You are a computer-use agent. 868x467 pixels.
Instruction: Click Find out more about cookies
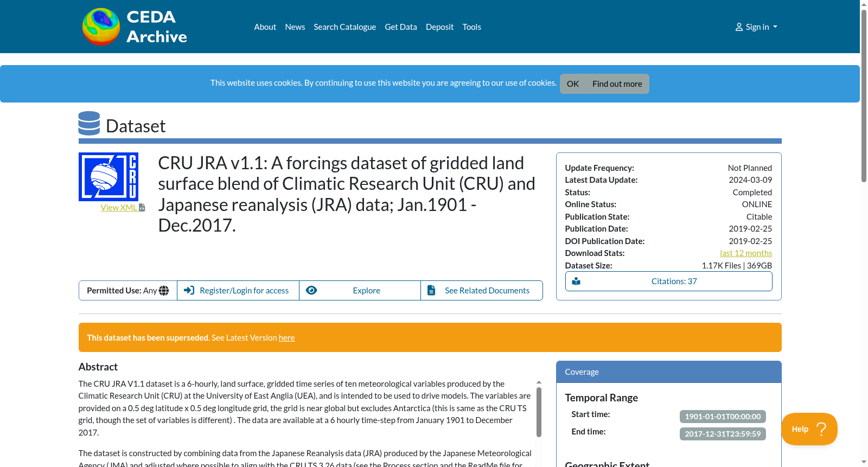point(617,84)
